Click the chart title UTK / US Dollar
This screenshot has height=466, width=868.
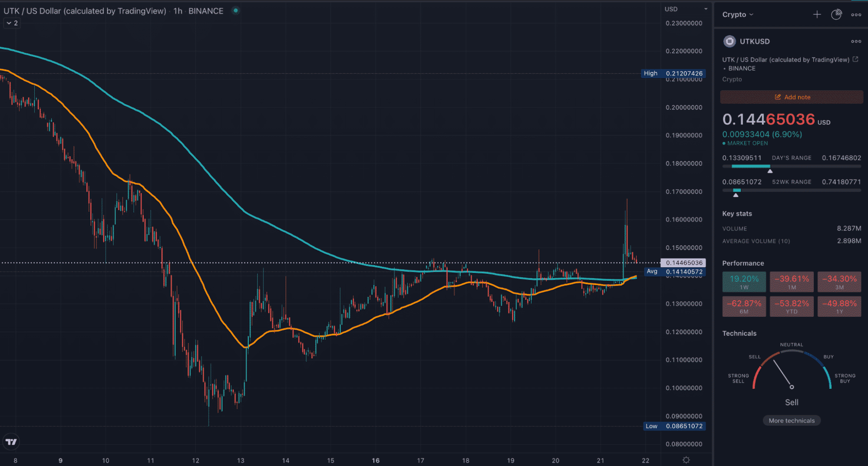(85, 11)
